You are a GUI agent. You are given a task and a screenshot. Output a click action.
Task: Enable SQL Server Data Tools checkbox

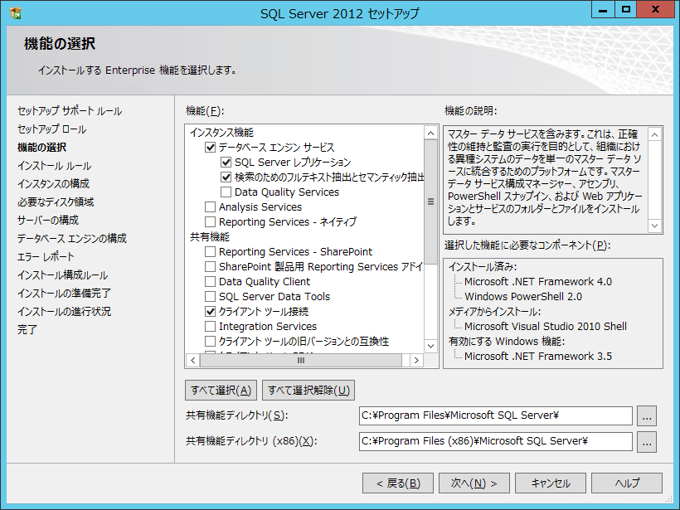210,296
